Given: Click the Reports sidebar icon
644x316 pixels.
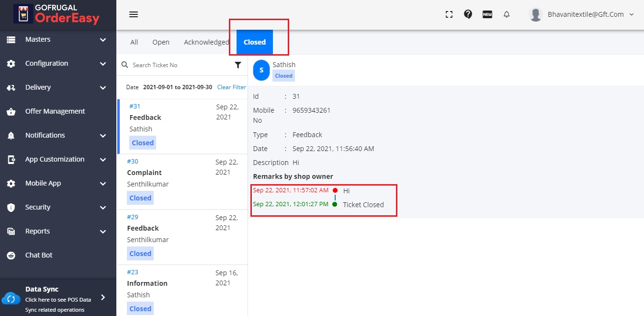Looking at the screenshot, I should 11,231.
